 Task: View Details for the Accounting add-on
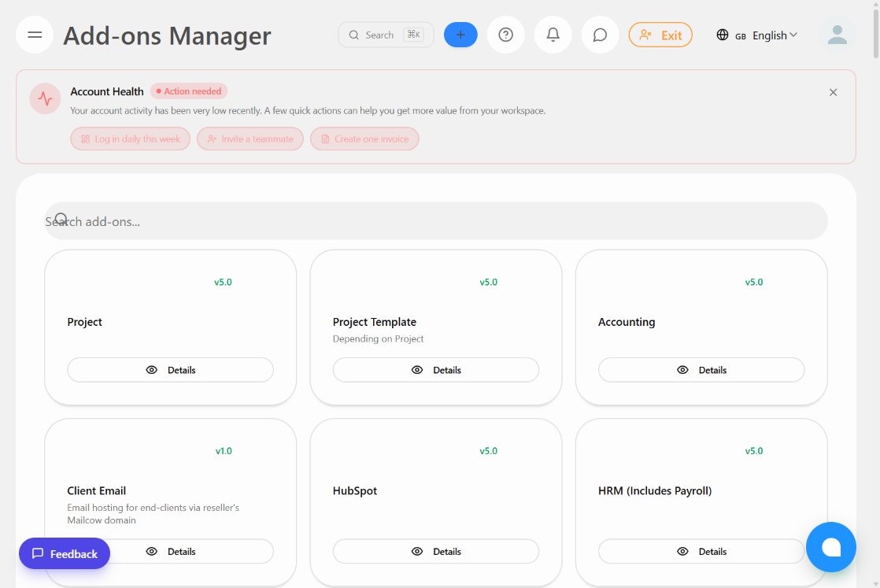pyautogui.click(x=701, y=369)
